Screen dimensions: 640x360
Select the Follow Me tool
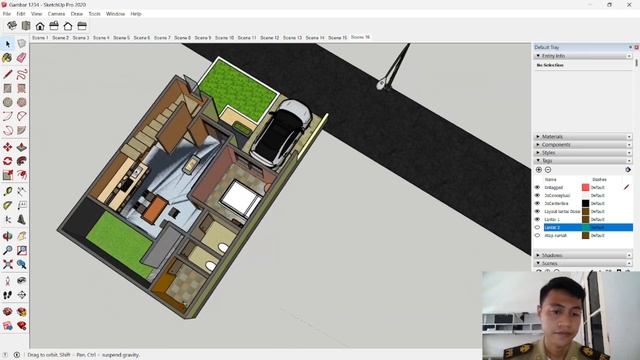coord(22,161)
